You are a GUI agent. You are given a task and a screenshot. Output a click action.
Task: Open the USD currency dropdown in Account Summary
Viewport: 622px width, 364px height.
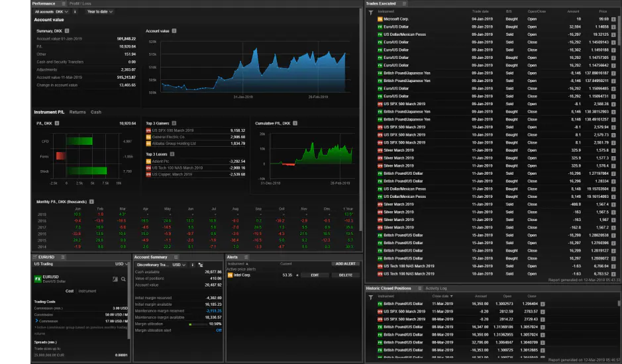tap(179, 265)
